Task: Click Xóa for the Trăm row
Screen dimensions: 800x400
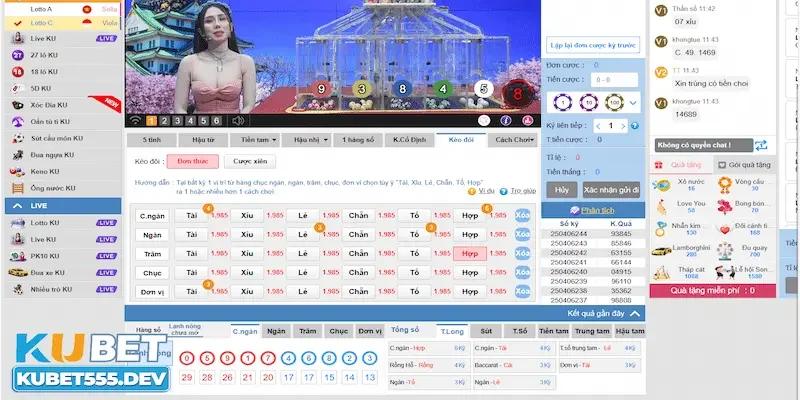Action: [x=522, y=254]
